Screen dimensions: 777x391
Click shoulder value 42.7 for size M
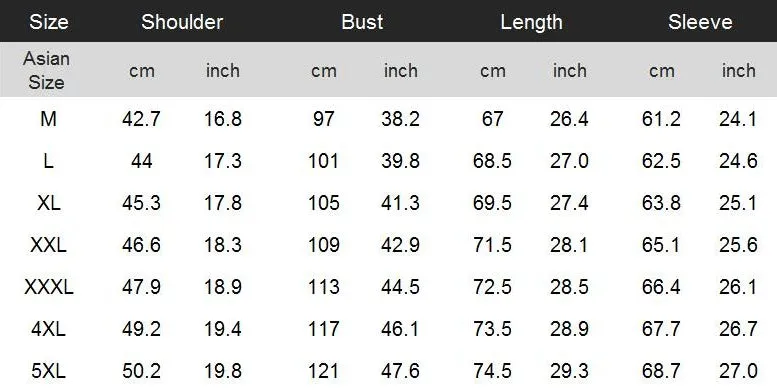(x=141, y=119)
